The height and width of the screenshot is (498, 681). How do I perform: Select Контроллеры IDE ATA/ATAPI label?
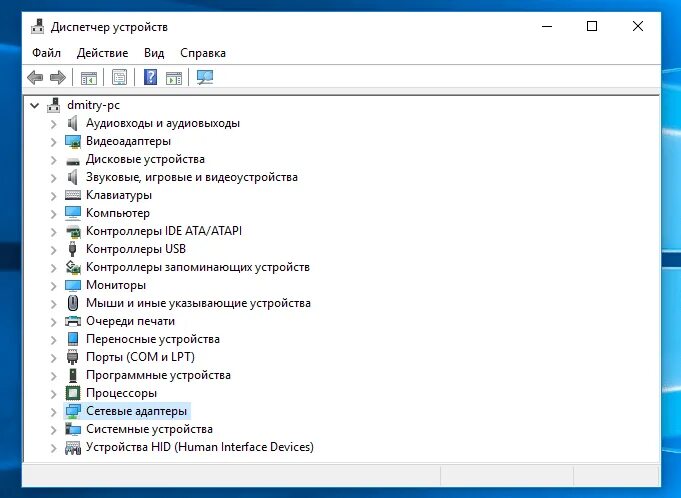pyautogui.click(x=164, y=231)
